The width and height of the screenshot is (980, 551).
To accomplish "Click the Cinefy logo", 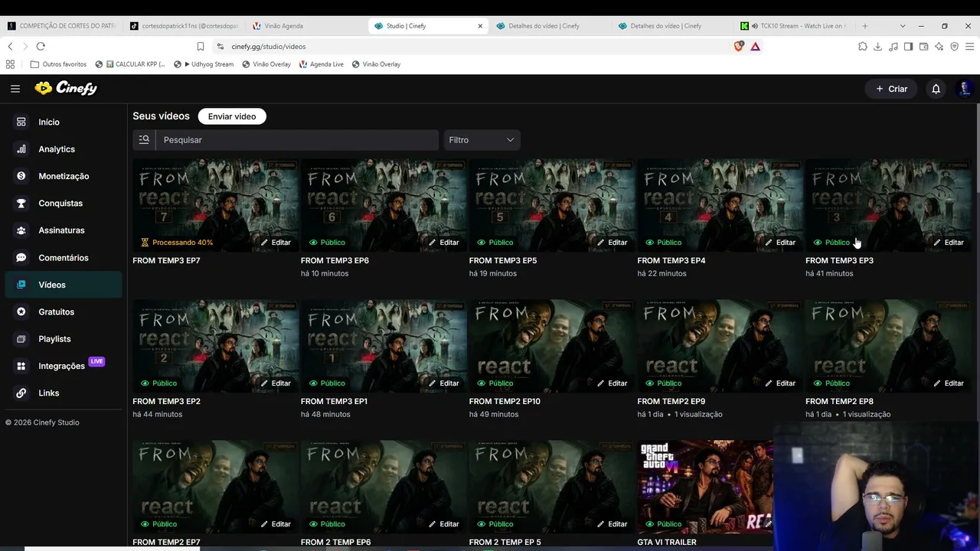I will 66,88.
